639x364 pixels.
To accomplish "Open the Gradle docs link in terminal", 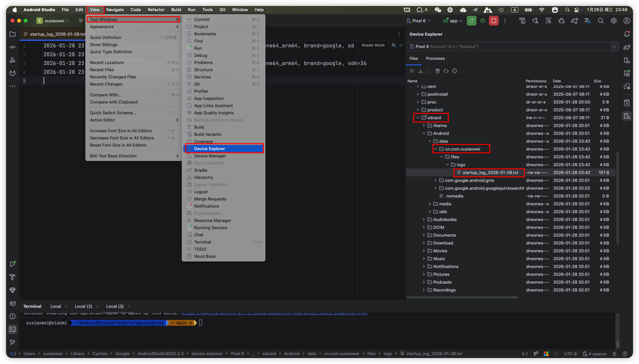I will point(274,313).
